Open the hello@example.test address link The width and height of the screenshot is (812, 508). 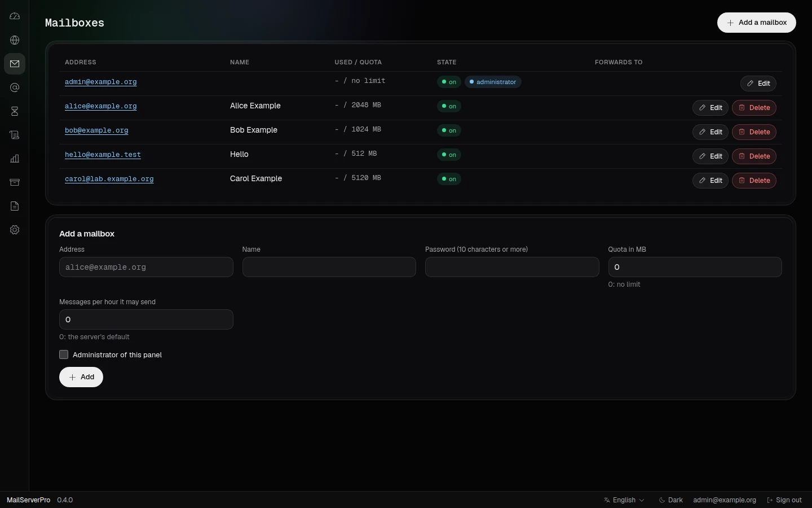click(103, 155)
